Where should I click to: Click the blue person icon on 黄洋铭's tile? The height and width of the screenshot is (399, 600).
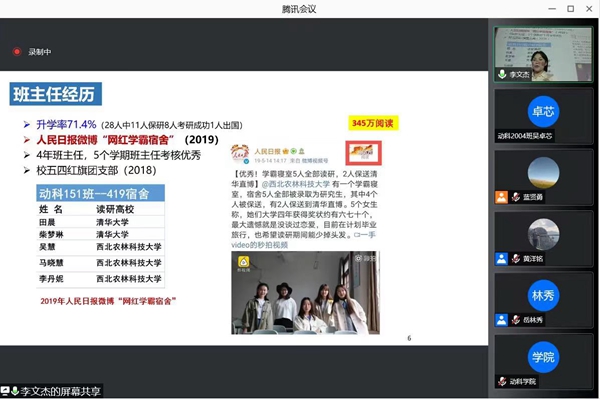[501, 259]
